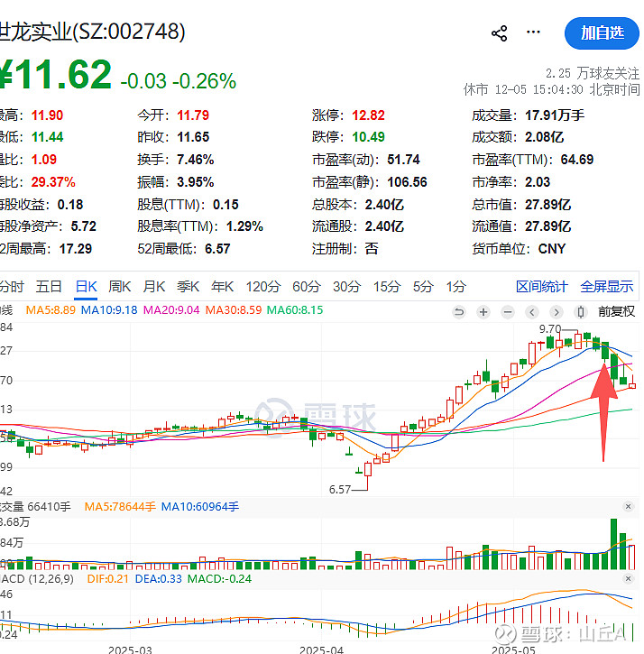Close the volume indicator panel
The image size is (644, 654).
(628, 506)
